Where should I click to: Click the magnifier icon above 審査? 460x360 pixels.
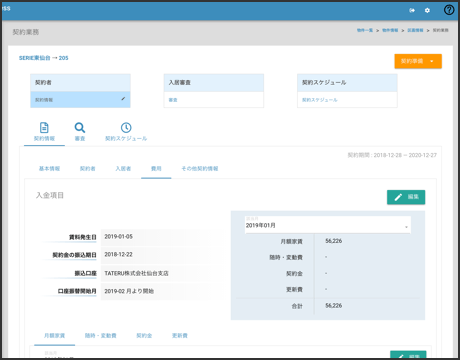(x=80, y=127)
